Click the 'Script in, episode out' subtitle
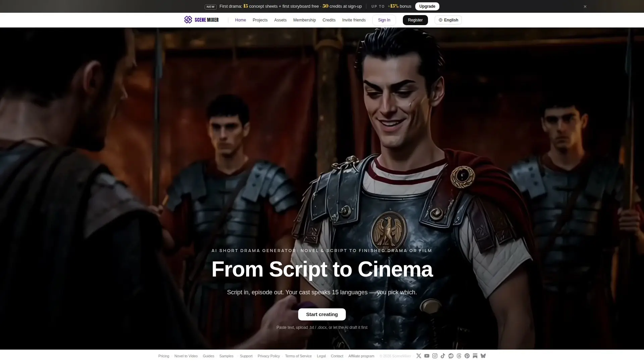644x362 pixels. (x=322, y=292)
